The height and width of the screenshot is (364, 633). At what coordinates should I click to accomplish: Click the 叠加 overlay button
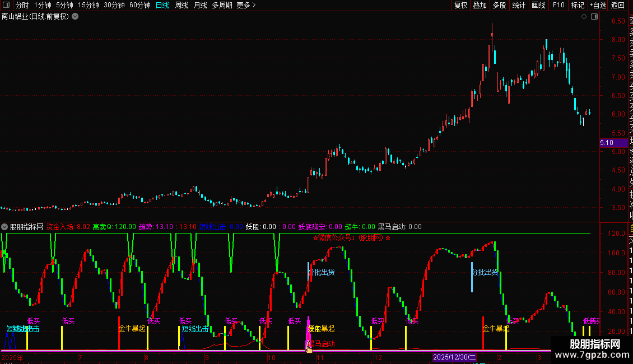pyautogui.click(x=480, y=5)
